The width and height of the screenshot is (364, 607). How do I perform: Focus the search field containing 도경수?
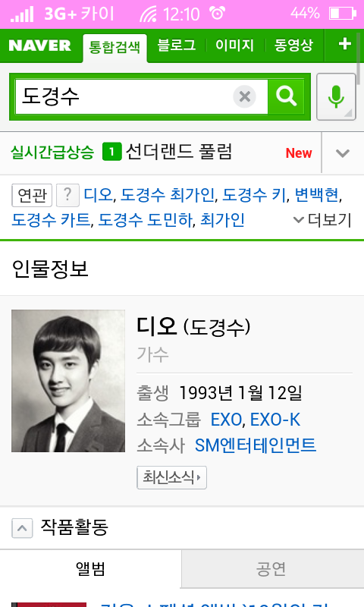[124, 96]
